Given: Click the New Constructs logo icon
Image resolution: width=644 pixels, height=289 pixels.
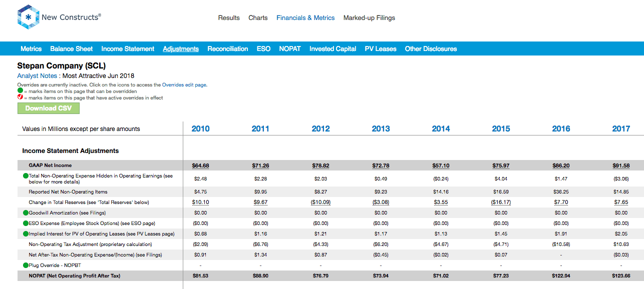Looking at the screenshot, I should click(28, 17).
